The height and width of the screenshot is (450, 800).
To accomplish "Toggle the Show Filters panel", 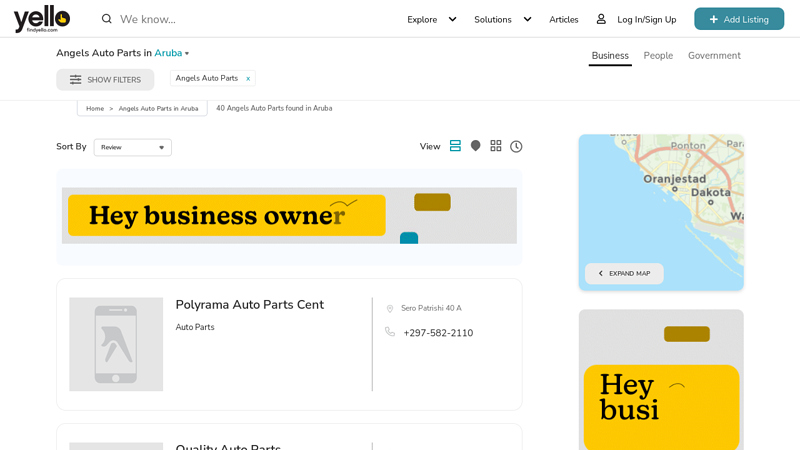I will pyautogui.click(x=105, y=80).
